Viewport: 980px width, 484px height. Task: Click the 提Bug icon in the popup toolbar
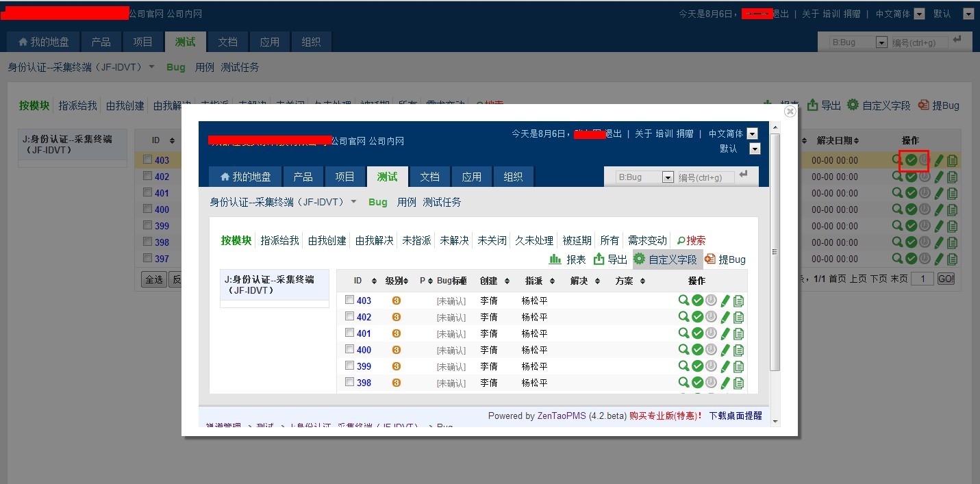(710, 259)
